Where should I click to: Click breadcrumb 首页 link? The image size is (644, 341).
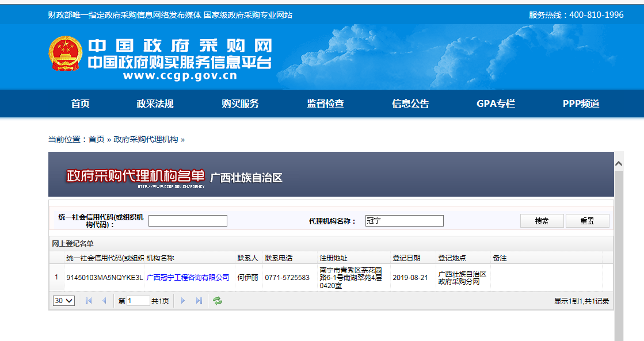click(97, 140)
